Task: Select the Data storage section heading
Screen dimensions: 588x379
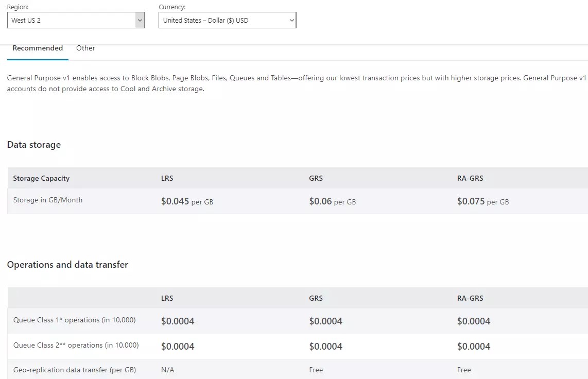Action: pyautogui.click(x=34, y=145)
